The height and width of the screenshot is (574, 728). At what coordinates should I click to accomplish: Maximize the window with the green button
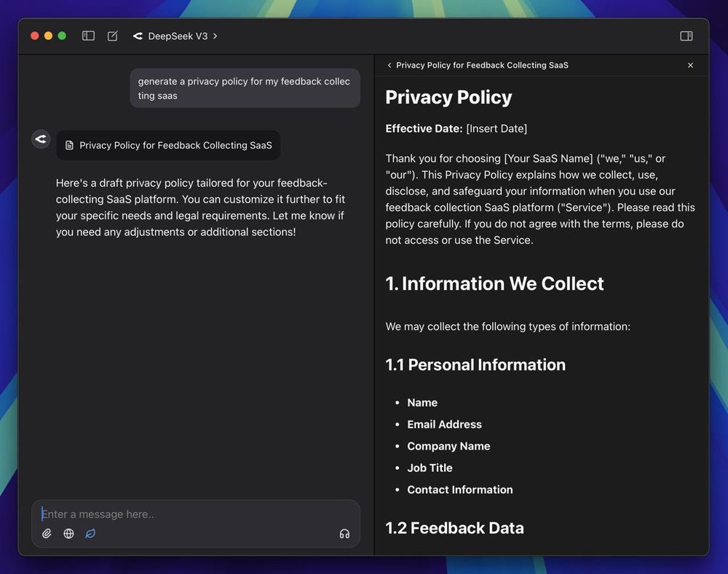(x=62, y=36)
